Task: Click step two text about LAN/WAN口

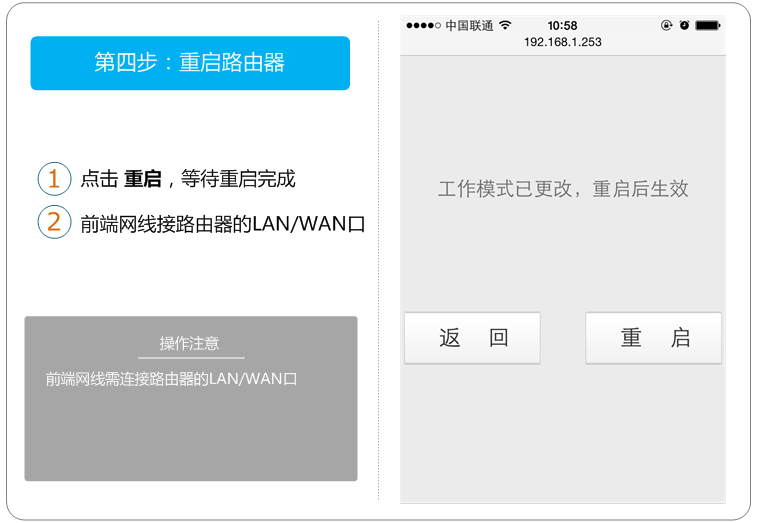Action: (x=222, y=223)
